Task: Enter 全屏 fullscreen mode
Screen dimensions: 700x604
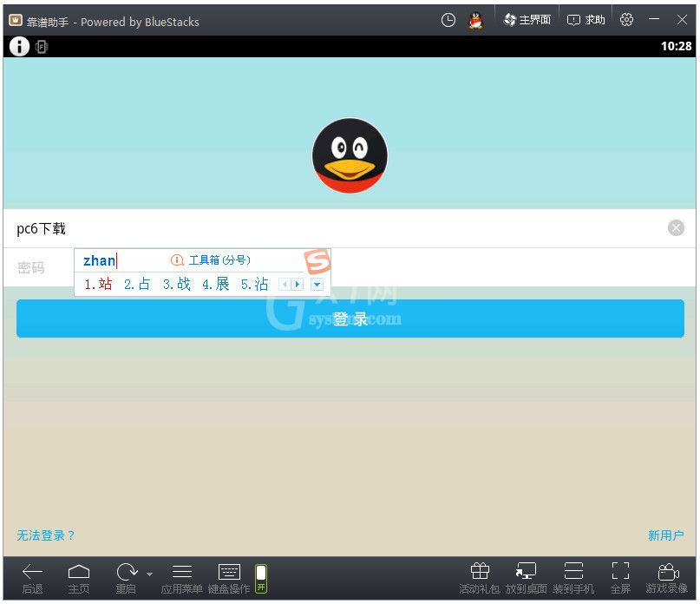Action: coord(620,579)
